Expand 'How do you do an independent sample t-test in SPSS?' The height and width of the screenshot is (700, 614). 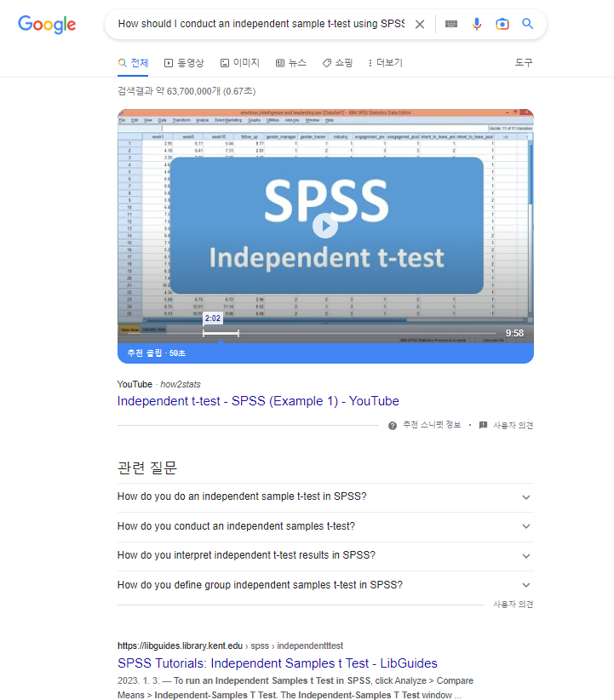tap(325, 496)
